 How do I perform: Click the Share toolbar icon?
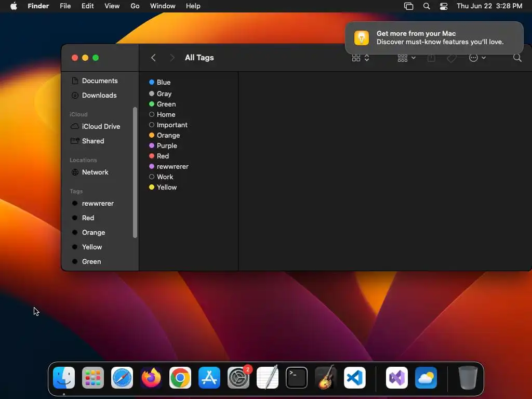tap(431, 58)
